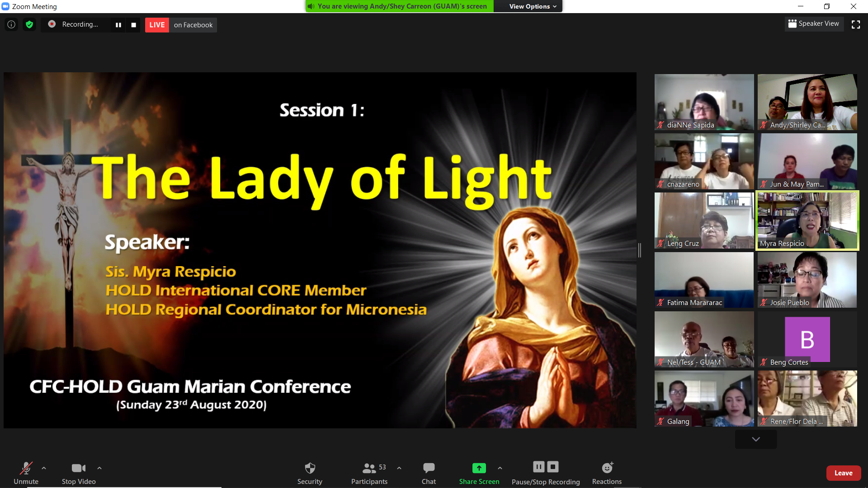Click muted mic icon on Beng Cortes
The height and width of the screenshot is (488, 868).
tap(764, 362)
